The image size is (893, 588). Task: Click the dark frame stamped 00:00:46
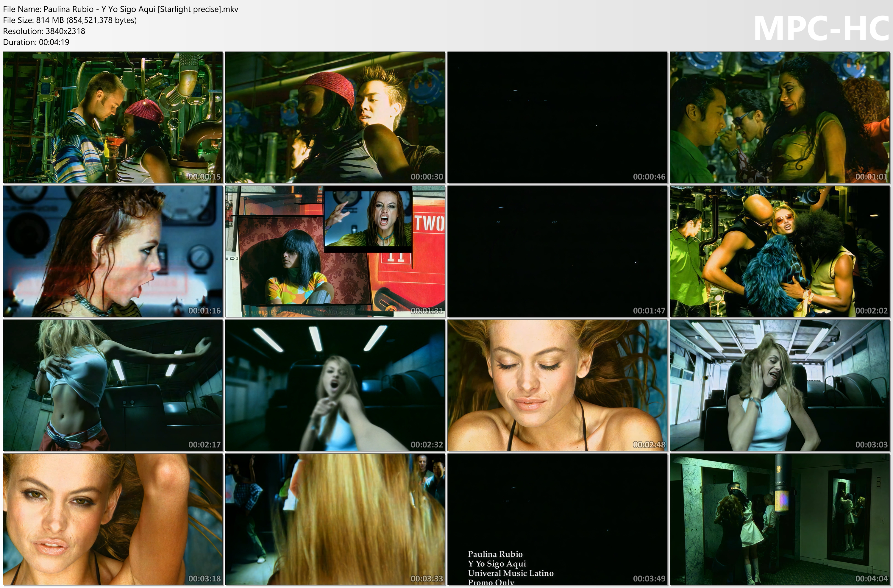(x=558, y=117)
